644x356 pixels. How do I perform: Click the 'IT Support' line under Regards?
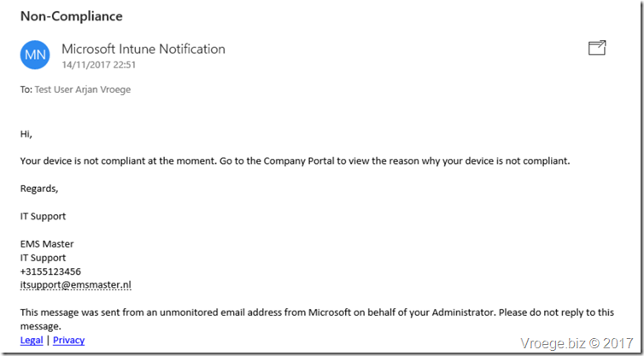43,216
